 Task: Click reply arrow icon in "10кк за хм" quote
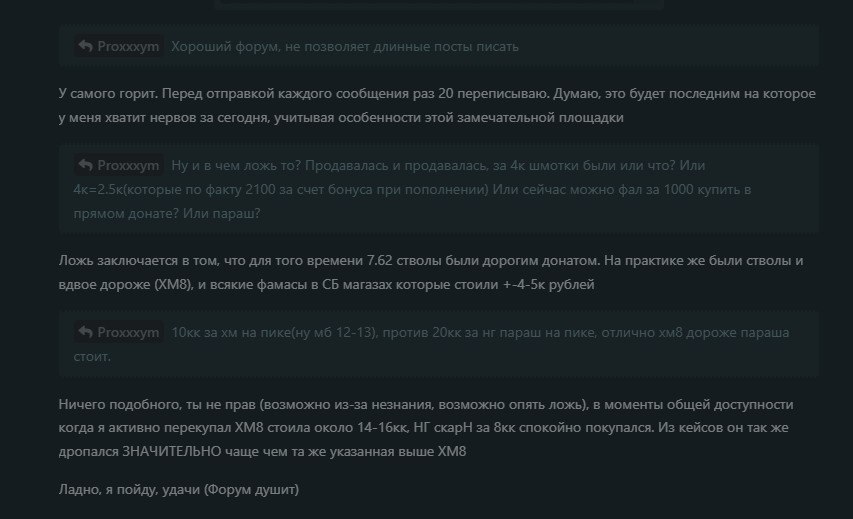[x=85, y=332]
